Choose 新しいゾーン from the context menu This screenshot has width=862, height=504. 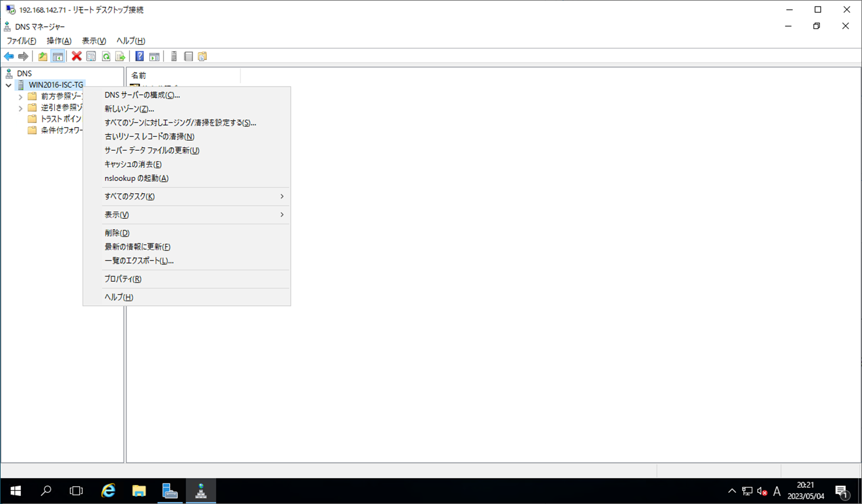point(129,109)
